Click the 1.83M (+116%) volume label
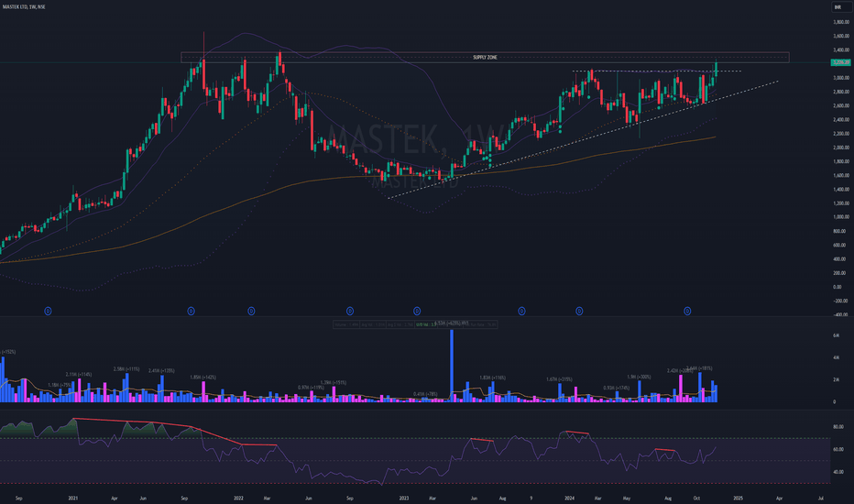The width and height of the screenshot is (854, 504). point(492,378)
